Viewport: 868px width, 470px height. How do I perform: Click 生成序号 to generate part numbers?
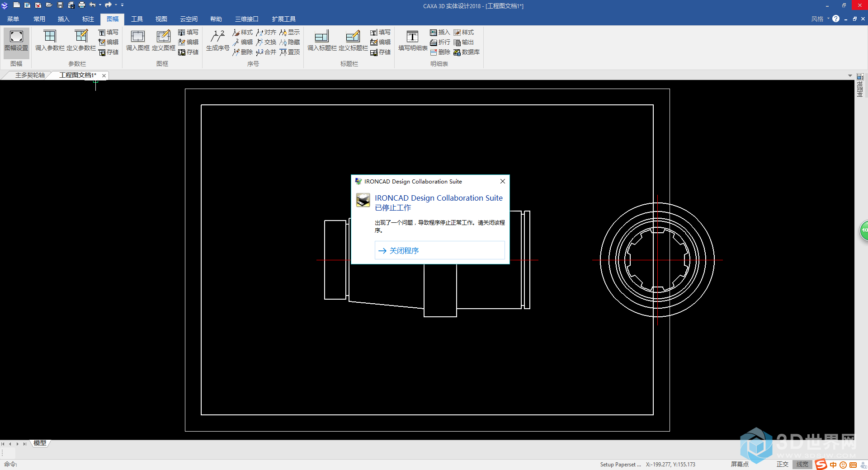pyautogui.click(x=217, y=41)
